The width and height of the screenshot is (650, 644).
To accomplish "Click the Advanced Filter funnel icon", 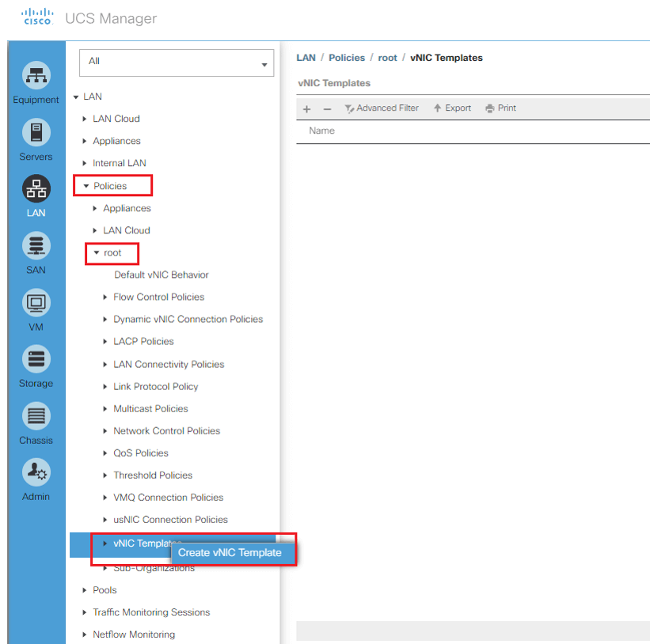I will (x=349, y=108).
